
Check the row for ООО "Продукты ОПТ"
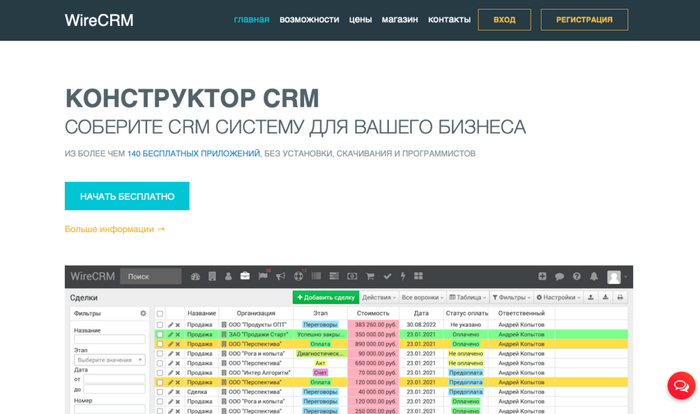tap(160, 325)
